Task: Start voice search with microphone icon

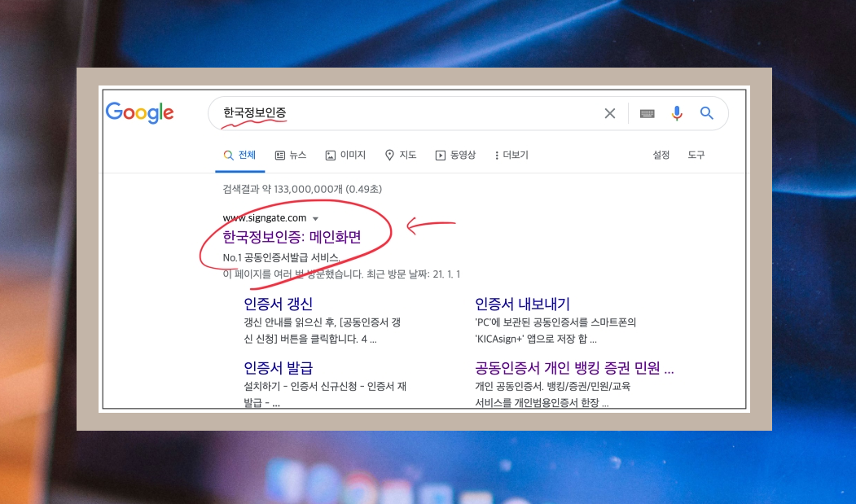Action: [677, 113]
